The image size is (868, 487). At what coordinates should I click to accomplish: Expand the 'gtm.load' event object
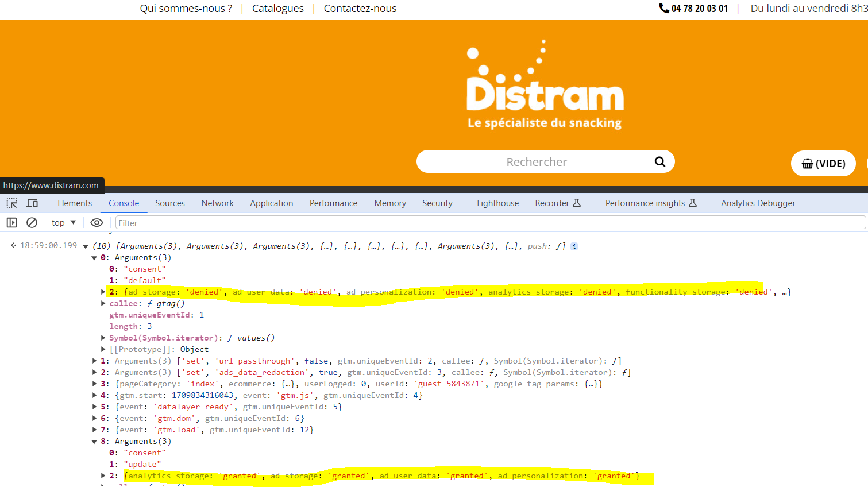[x=95, y=430]
